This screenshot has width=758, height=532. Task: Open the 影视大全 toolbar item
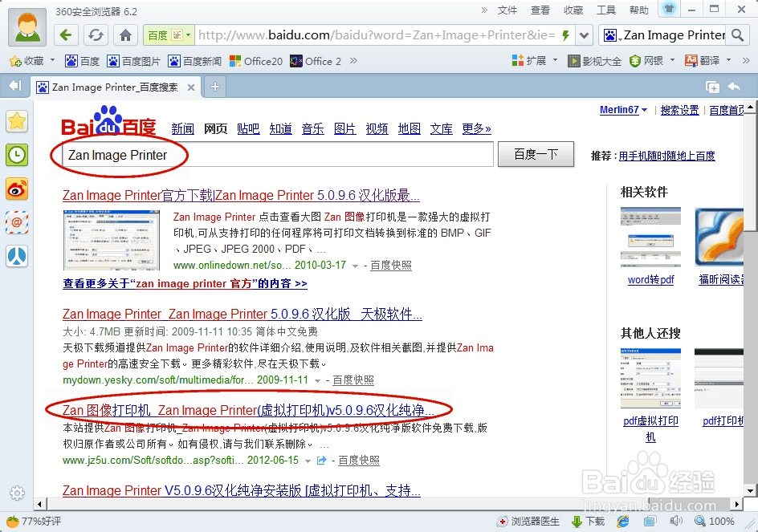coord(595,61)
